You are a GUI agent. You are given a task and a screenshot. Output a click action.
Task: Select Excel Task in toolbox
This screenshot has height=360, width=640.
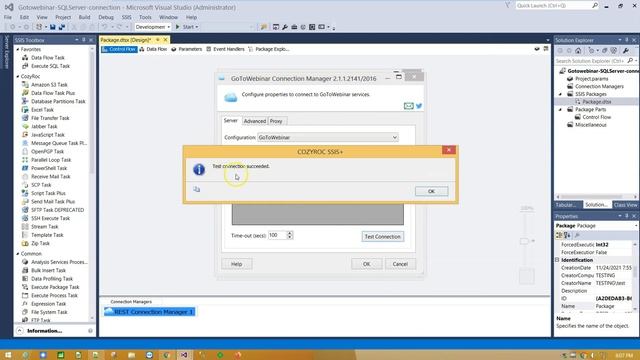click(x=42, y=110)
